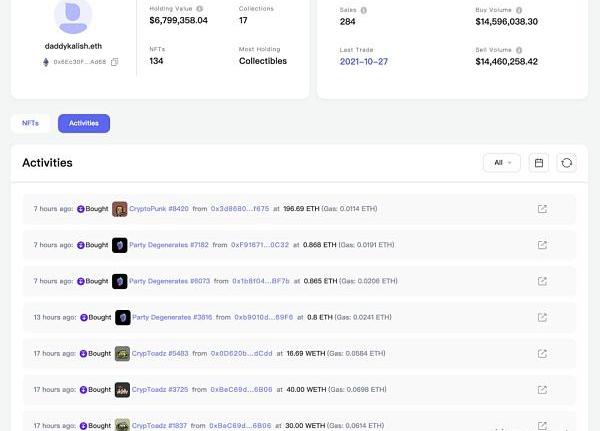Open external link for CryptoPunk #8420 transaction
This screenshot has height=431, width=600.
tap(542, 209)
